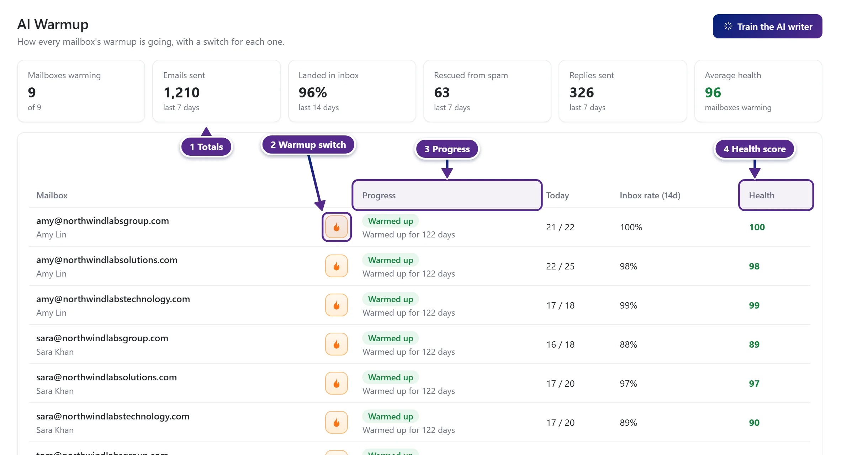Click health score 100
The image size is (868, 455).
click(x=757, y=227)
